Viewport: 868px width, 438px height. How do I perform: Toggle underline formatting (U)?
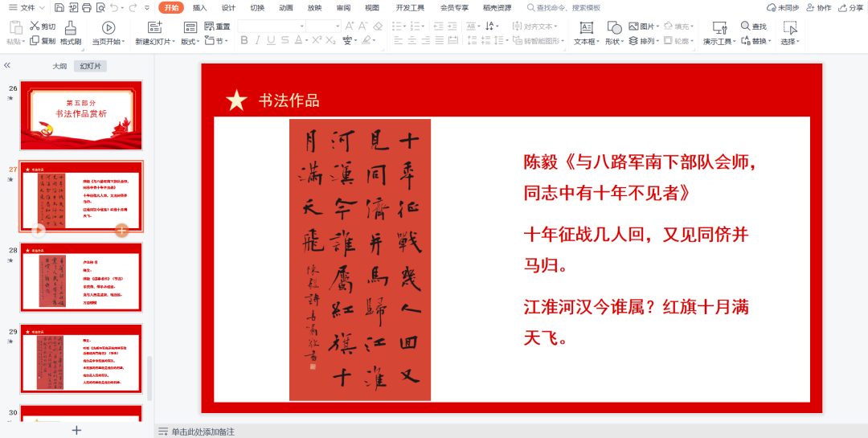pos(270,40)
